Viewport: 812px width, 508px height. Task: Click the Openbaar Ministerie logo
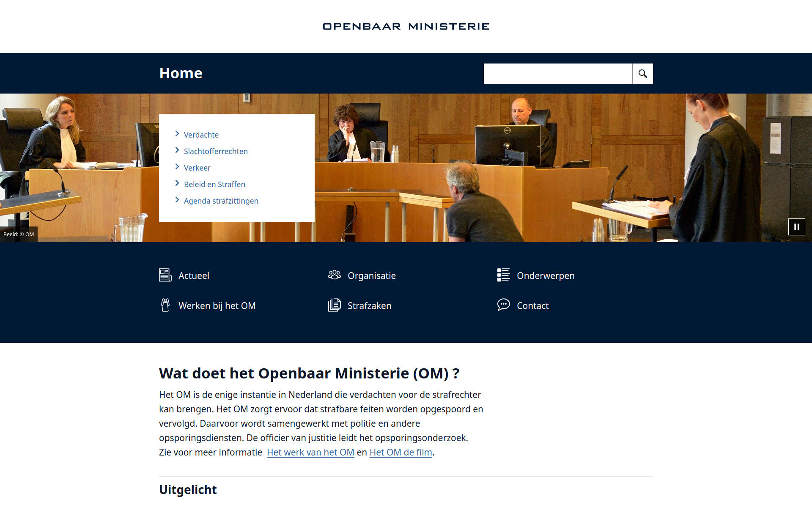click(406, 26)
